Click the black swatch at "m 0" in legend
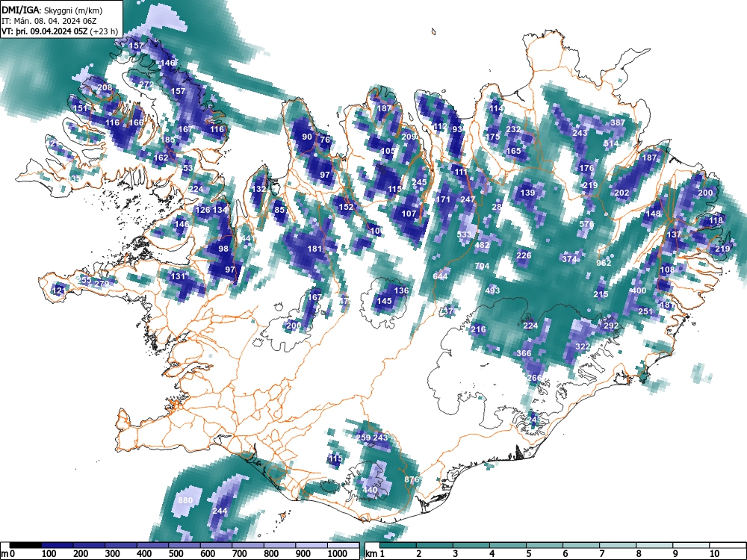This screenshot has width=747, height=560. (25, 546)
